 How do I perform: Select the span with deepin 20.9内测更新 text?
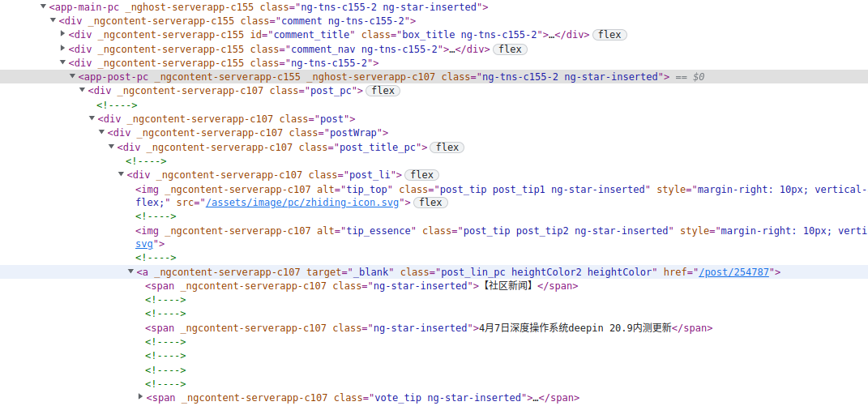point(429,328)
